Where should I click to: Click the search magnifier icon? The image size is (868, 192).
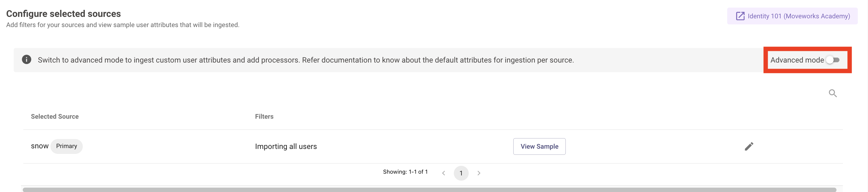pos(832,93)
